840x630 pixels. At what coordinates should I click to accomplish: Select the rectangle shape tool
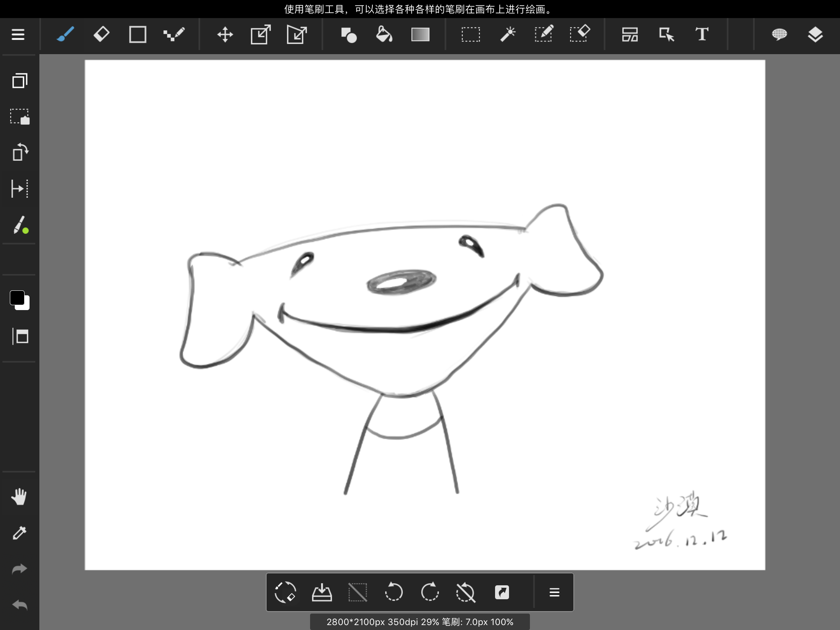(x=137, y=34)
